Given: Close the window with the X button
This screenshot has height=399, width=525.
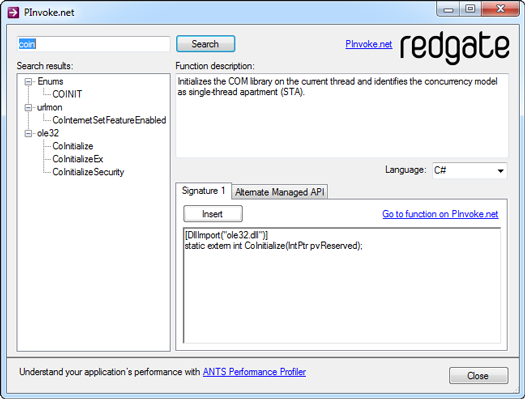Looking at the screenshot, I should (x=500, y=9).
